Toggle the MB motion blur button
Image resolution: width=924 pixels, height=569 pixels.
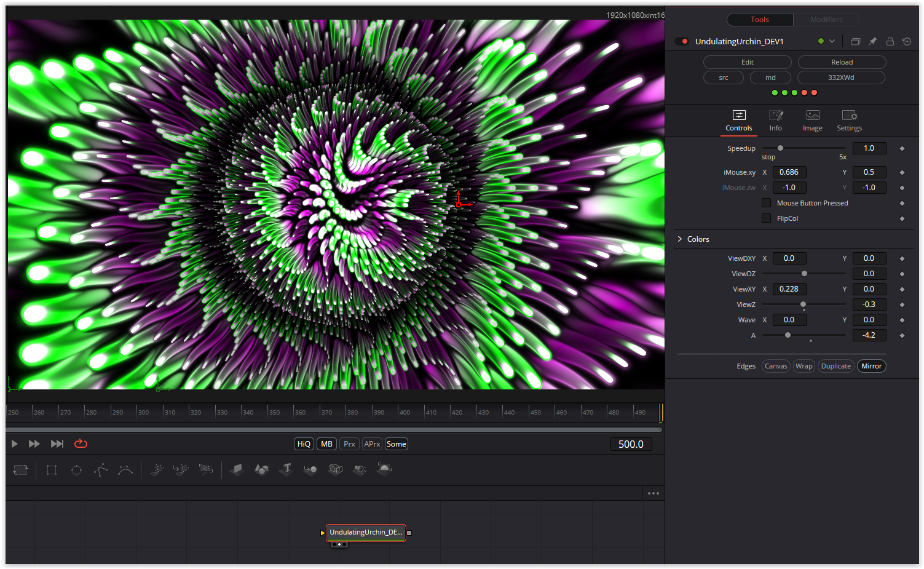tap(326, 444)
